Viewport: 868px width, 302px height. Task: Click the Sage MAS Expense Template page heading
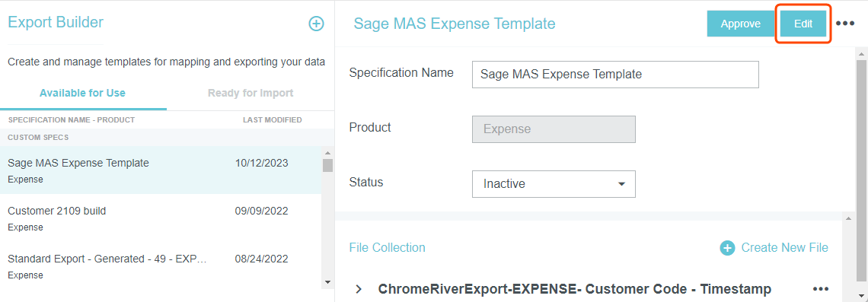[x=455, y=24]
